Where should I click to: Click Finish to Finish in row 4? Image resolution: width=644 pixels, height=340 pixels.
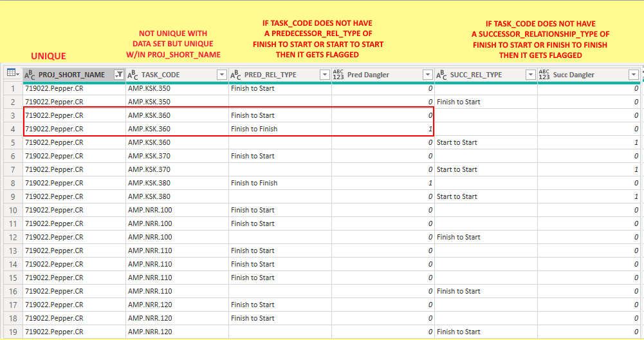pos(254,129)
